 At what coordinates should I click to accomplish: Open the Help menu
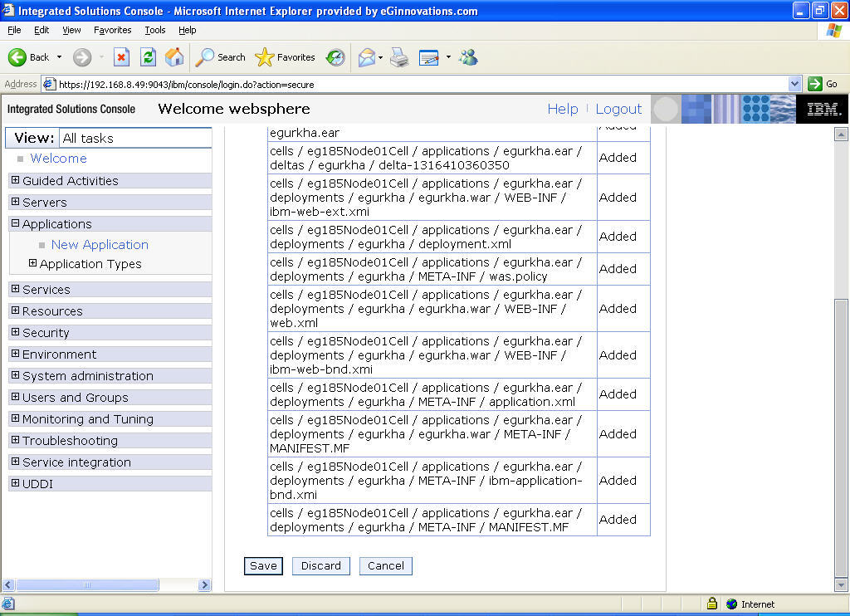[x=187, y=31]
